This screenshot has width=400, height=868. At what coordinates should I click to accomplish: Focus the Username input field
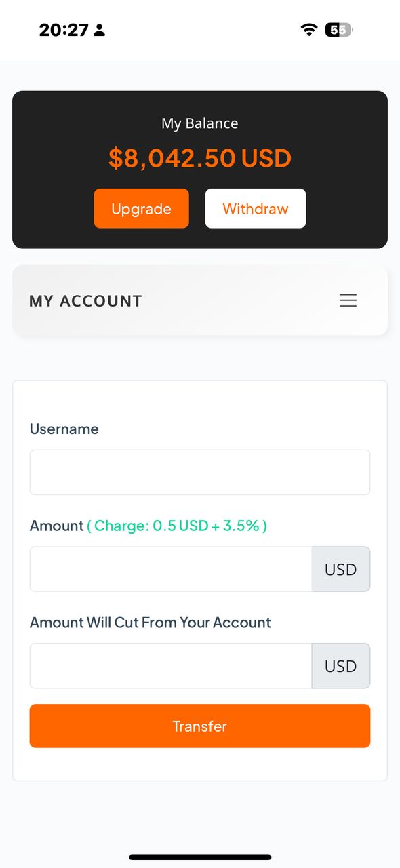click(x=200, y=472)
